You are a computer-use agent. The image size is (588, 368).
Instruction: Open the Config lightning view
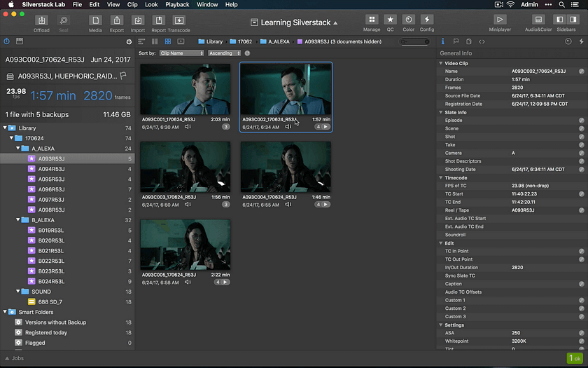point(427,20)
